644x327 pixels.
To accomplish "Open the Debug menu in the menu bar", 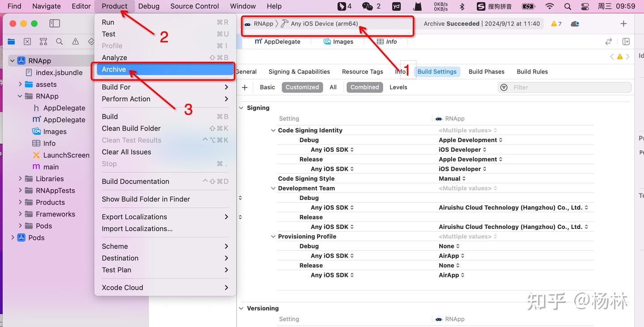I will [x=149, y=6].
